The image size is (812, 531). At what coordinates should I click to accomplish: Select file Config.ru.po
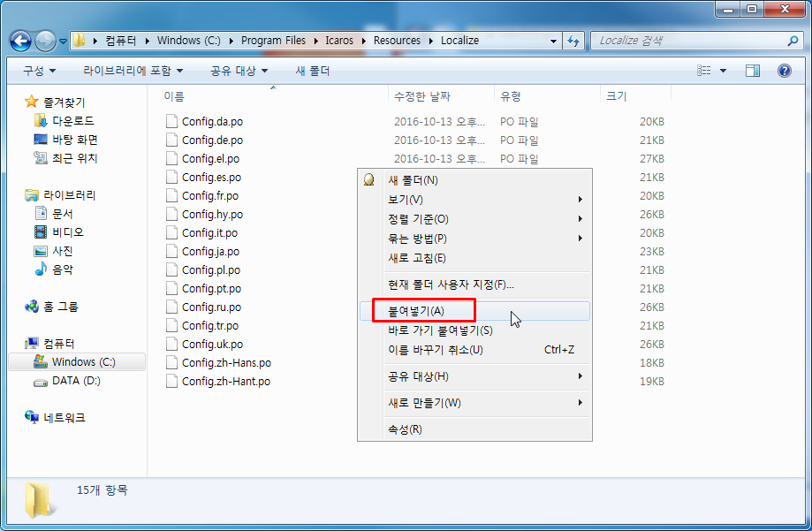(211, 307)
